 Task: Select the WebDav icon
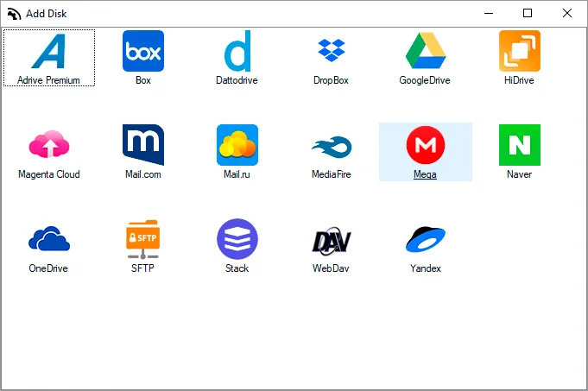click(x=332, y=240)
